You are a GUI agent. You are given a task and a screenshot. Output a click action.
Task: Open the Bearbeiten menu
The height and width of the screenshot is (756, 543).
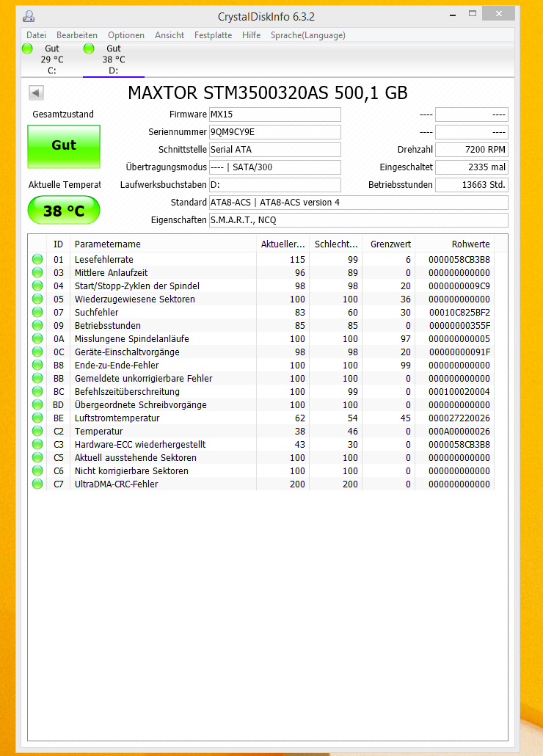pyautogui.click(x=76, y=35)
